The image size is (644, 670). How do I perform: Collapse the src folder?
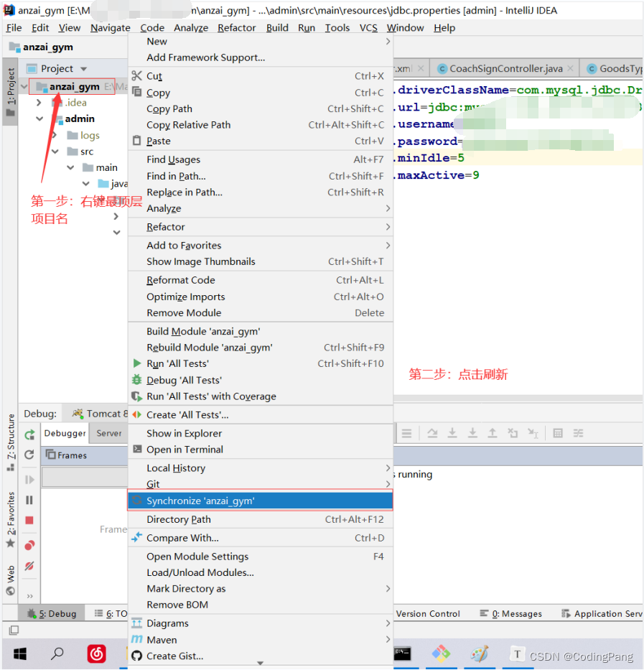(55, 152)
